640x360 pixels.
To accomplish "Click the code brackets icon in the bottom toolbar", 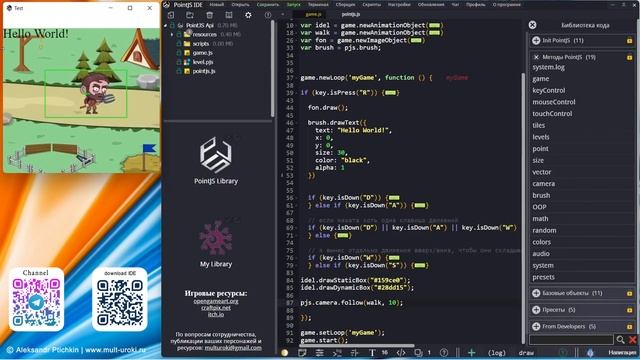I will pyautogui.click(x=401, y=353).
